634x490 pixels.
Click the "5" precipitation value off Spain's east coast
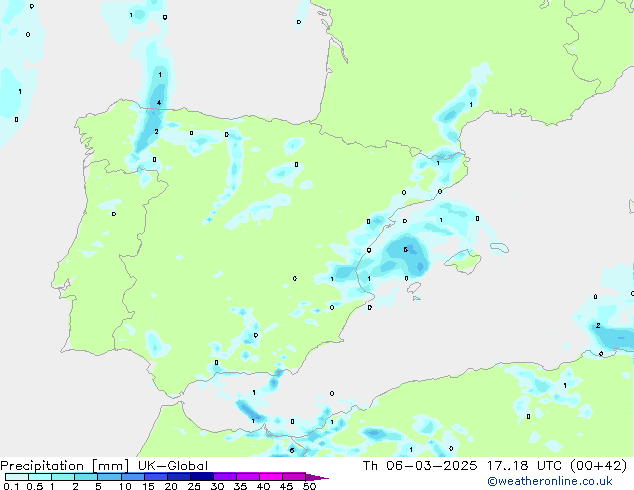coord(406,250)
